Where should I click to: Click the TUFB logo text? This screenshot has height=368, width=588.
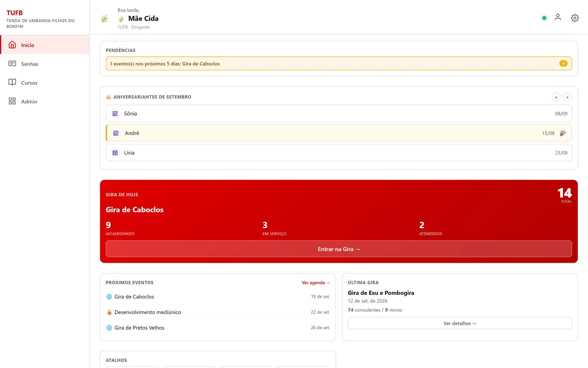(15, 13)
